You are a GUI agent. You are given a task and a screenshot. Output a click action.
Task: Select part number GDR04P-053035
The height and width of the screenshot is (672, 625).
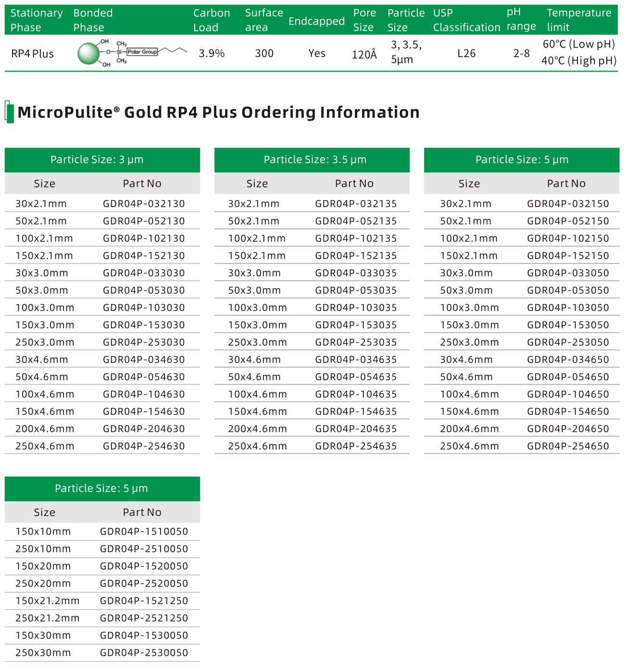click(356, 290)
